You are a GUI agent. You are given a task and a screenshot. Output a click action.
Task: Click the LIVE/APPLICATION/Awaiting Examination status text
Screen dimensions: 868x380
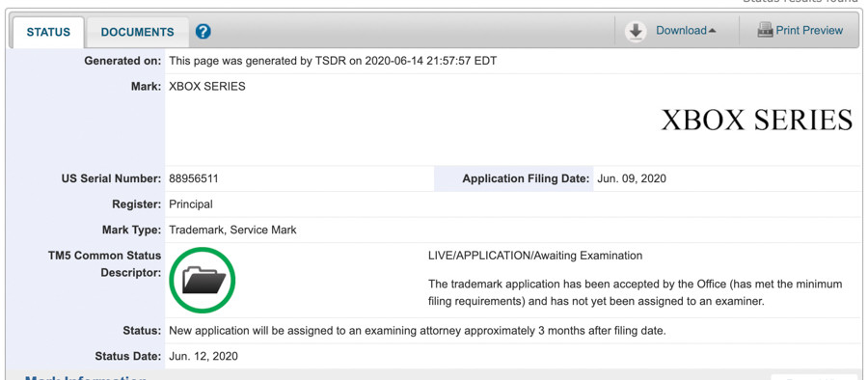tap(535, 256)
